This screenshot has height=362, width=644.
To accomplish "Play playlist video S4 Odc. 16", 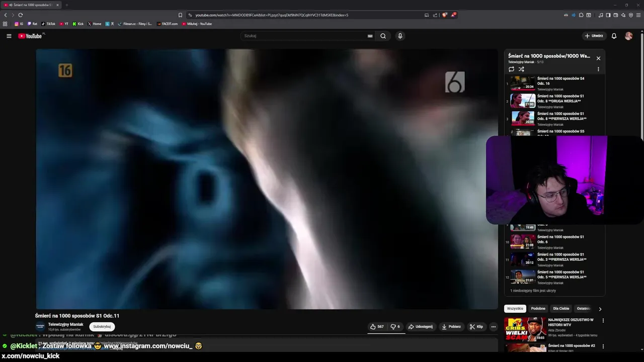I will (554, 83).
